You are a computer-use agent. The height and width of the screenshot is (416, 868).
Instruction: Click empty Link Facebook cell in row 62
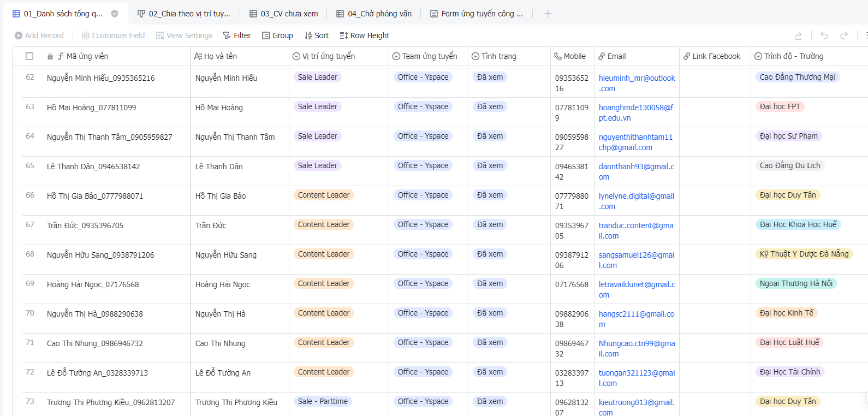coord(715,82)
